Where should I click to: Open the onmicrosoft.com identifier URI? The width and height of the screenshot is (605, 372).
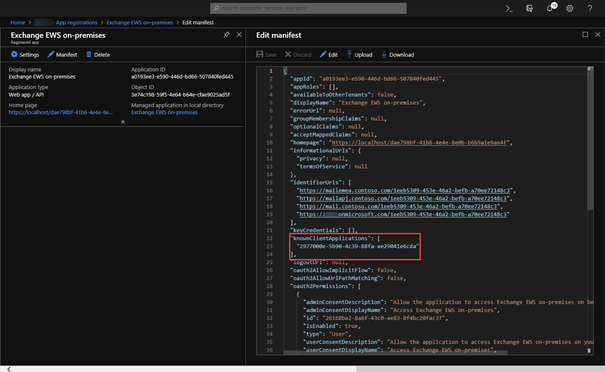click(403, 214)
